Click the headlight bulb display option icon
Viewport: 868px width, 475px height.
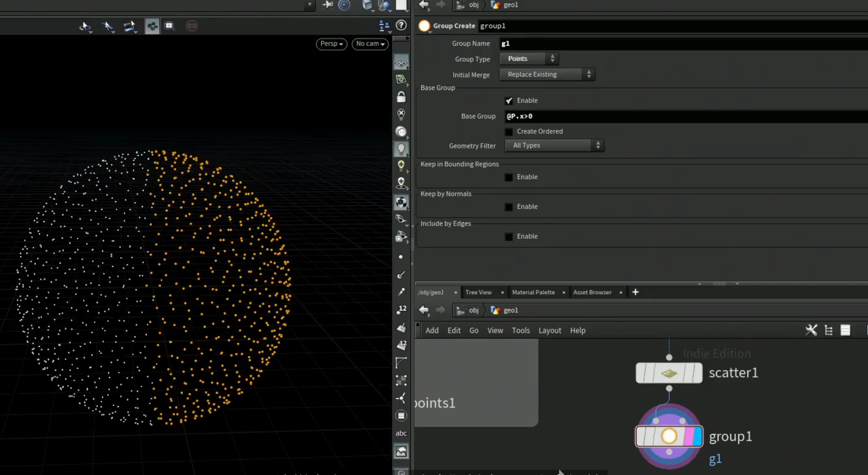click(401, 149)
